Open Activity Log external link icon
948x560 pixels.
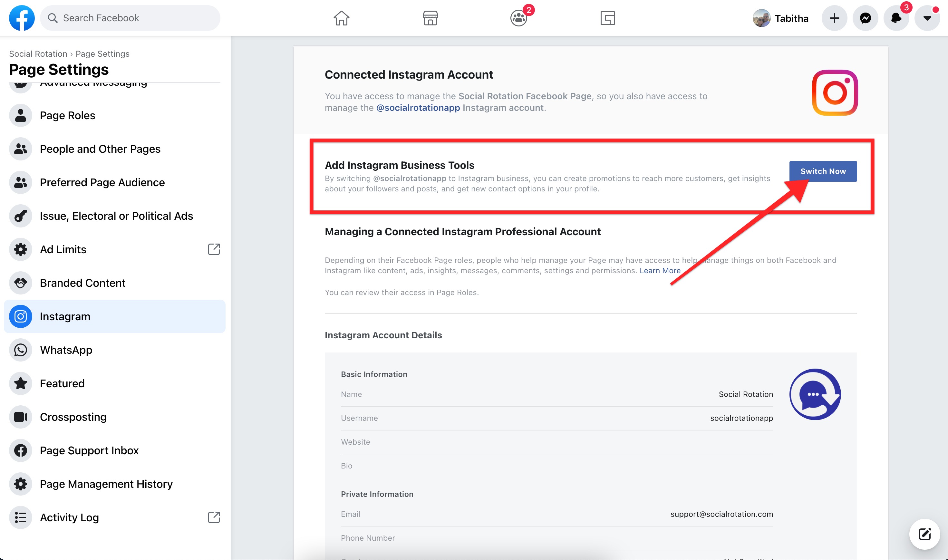pos(214,517)
